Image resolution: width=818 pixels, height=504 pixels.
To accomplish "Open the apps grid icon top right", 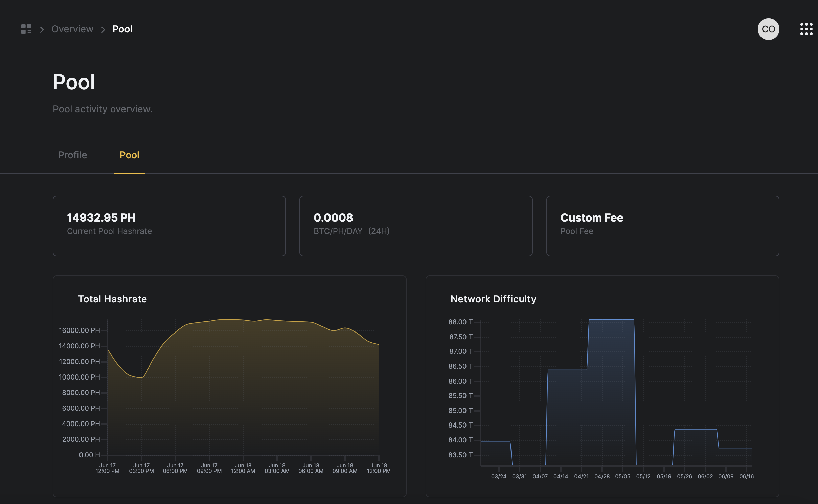I will (x=806, y=29).
